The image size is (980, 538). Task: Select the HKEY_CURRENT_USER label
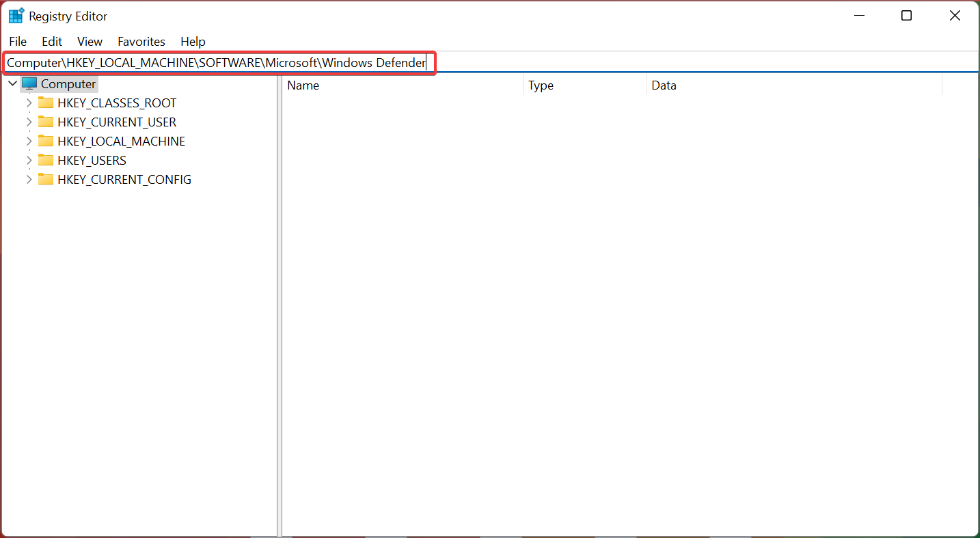pos(117,122)
